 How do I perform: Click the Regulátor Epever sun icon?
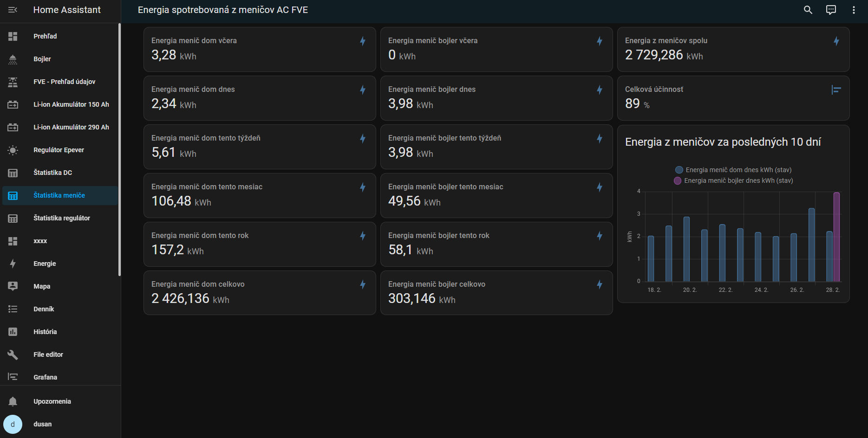pos(13,150)
